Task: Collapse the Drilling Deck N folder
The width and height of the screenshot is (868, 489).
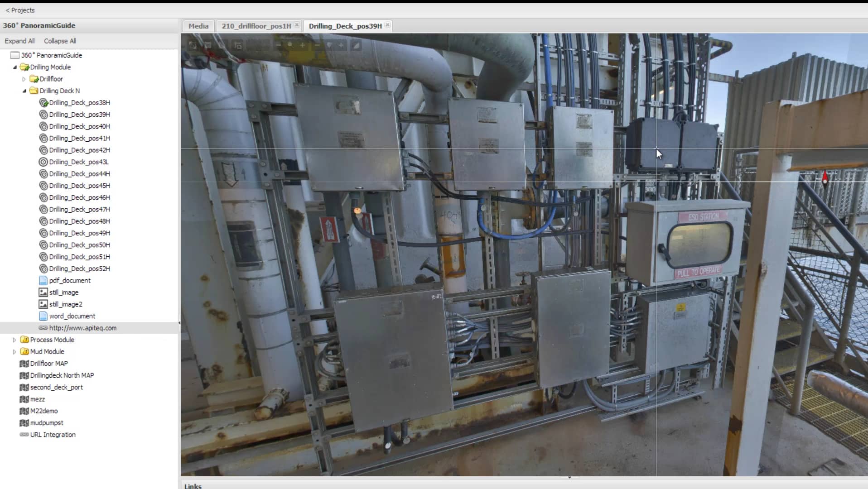Action: (x=25, y=91)
